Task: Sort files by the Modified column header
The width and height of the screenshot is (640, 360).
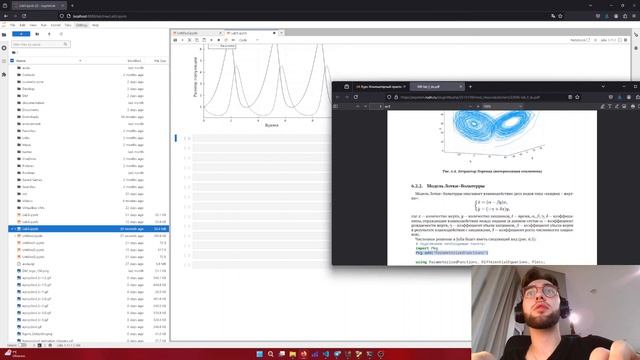Action: (134, 61)
